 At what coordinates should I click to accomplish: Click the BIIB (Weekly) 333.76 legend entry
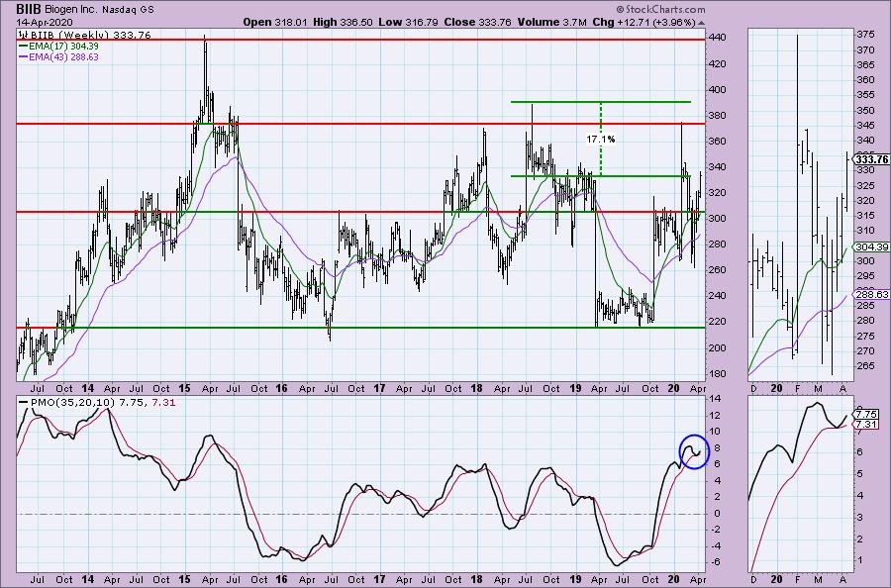coord(90,36)
